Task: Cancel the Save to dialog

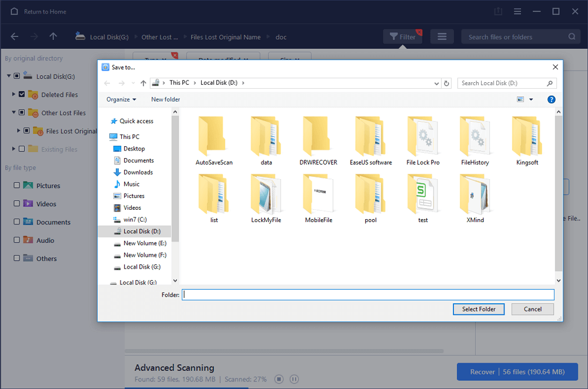Action: [532, 309]
